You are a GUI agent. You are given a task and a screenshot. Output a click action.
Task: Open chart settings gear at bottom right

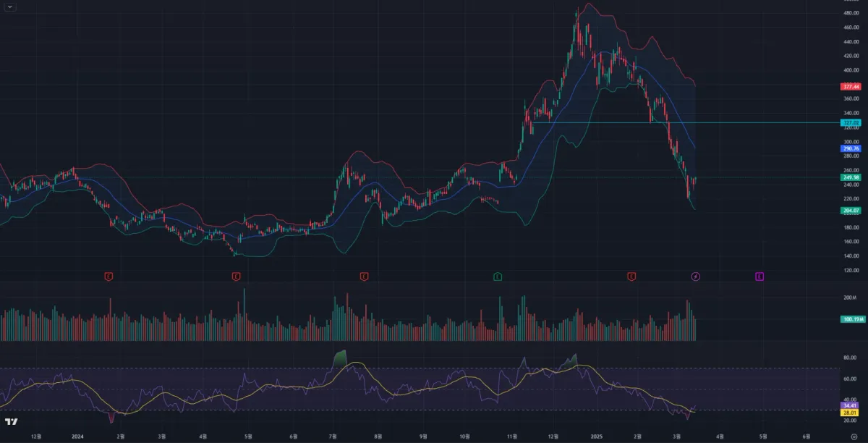point(854,437)
